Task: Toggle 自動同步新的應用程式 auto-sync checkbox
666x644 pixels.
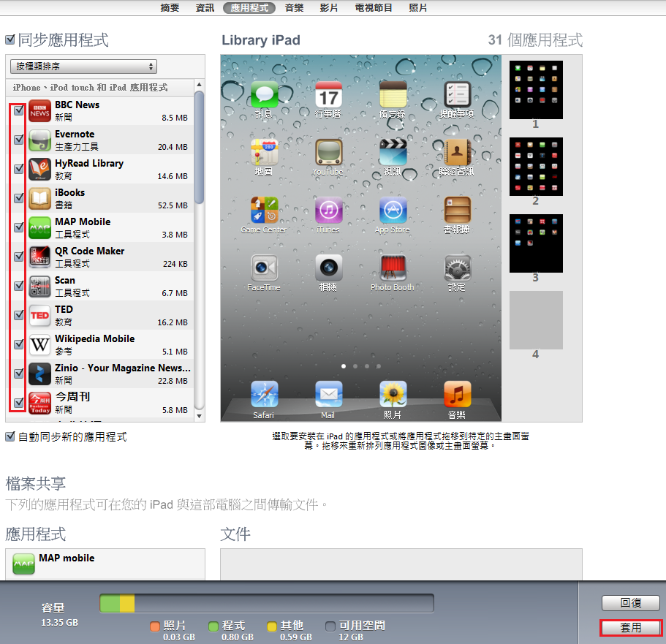Action: (10, 436)
